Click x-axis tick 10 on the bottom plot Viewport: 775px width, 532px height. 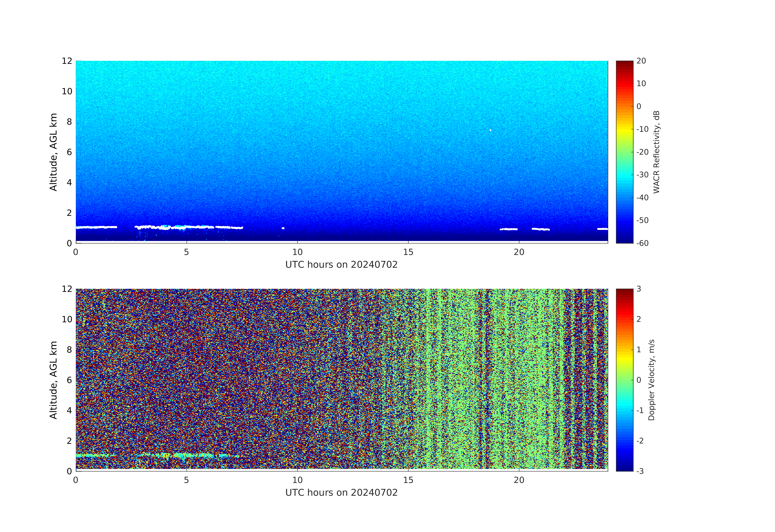[297, 480]
